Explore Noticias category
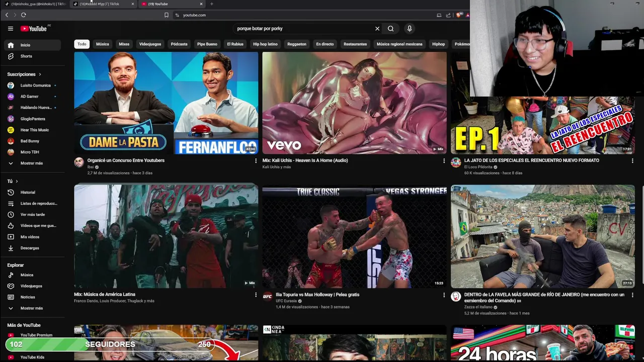This screenshot has width=644, height=362. (32, 297)
